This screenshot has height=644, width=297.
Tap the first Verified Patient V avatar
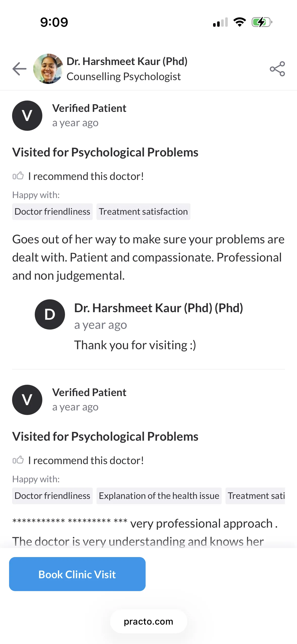pyautogui.click(x=27, y=116)
